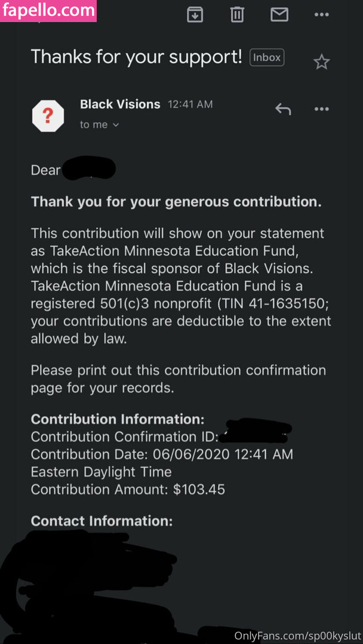
Task: Tap the Black Visions sender name
Action: click(x=120, y=104)
